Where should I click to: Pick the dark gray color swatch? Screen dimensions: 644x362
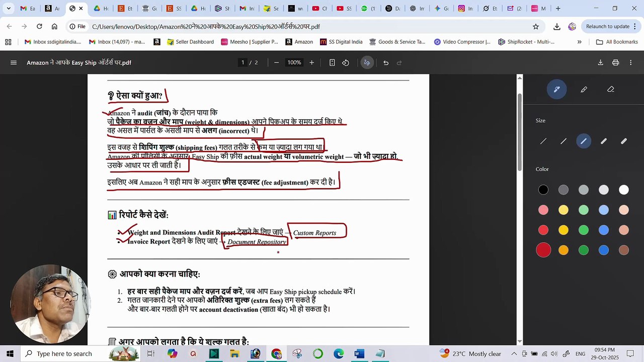coord(563,190)
